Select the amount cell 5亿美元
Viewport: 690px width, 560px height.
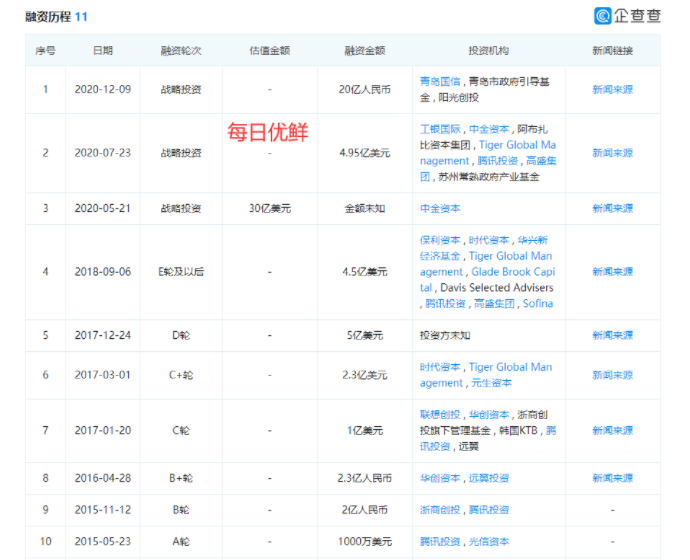(365, 335)
